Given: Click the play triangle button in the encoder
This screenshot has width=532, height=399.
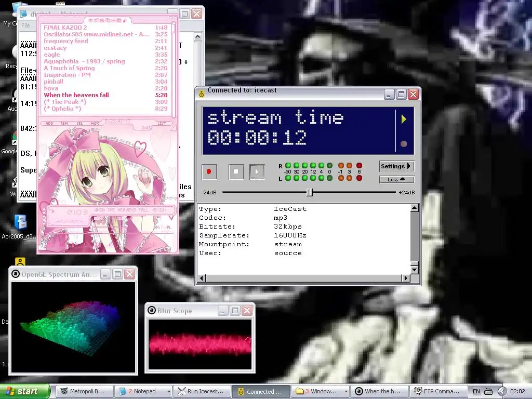Looking at the screenshot, I should (x=257, y=171).
